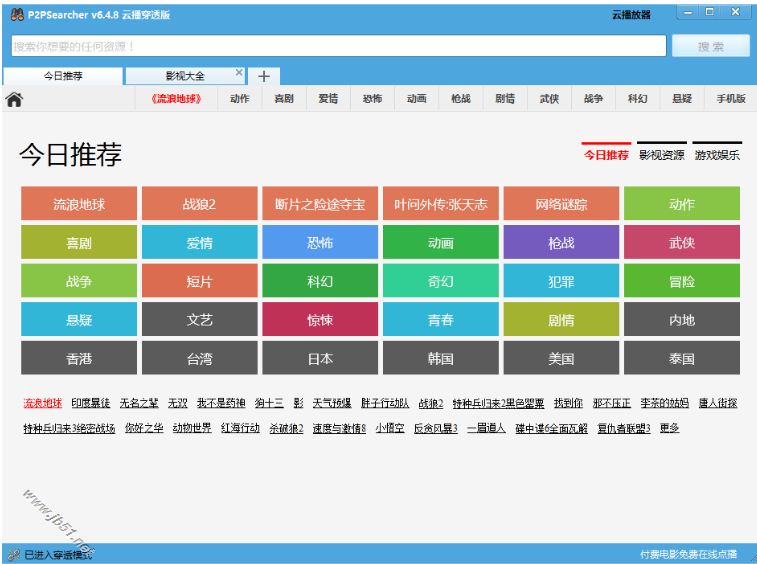
Task: Click the 网络谜踪 tile
Action: tap(561, 204)
